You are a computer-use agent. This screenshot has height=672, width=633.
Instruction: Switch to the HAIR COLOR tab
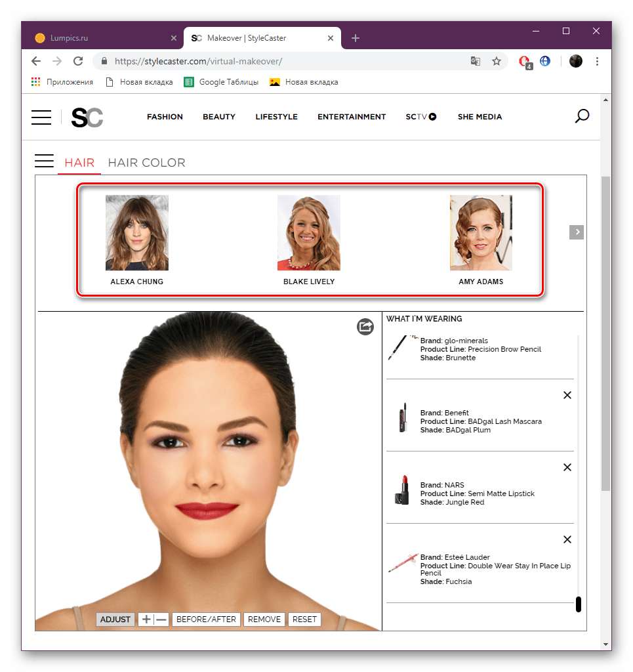(x=146, y=162)
